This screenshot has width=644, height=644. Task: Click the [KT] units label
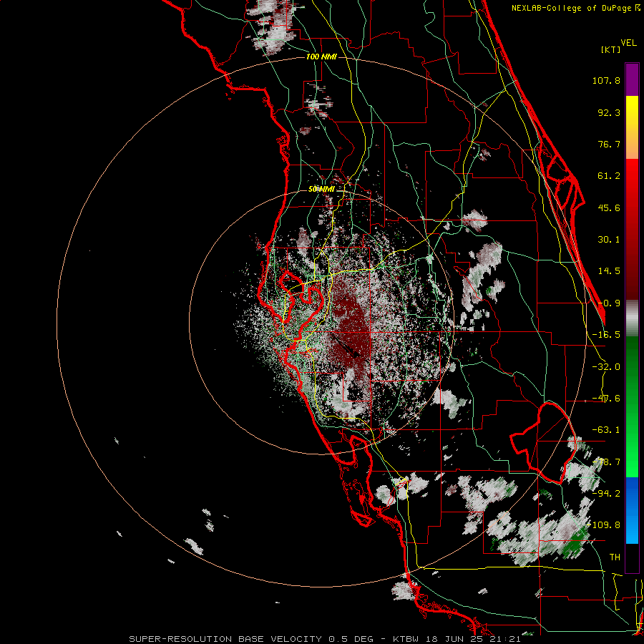pos(610,49)
